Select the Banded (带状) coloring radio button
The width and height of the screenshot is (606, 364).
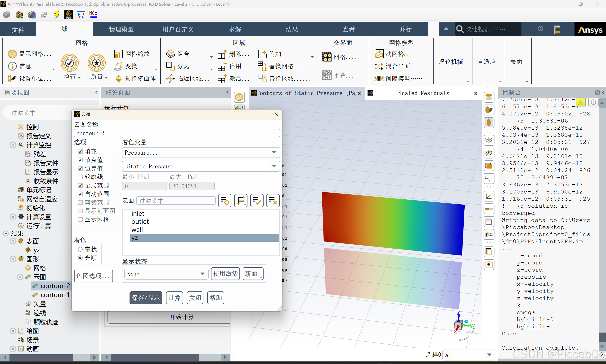click(80, 249)
